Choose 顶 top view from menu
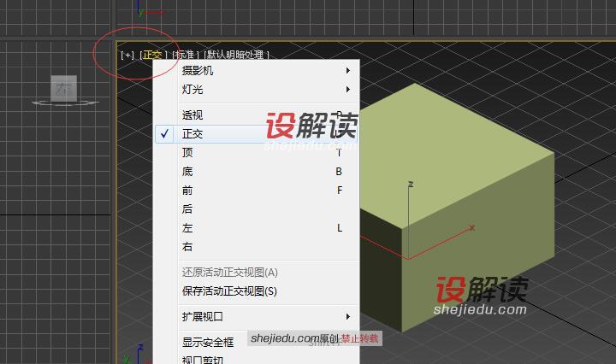This screenshot has height=364, width=616. pos(187,153)
